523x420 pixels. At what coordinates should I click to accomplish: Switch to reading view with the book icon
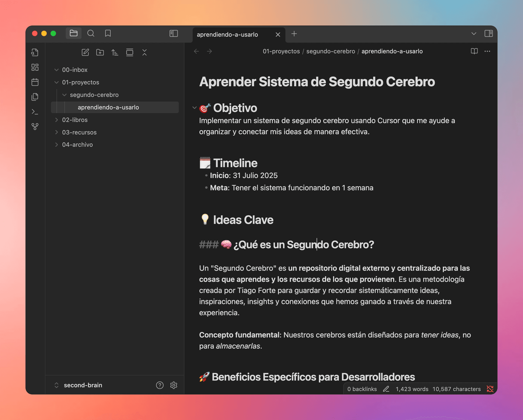pos(474,51)
